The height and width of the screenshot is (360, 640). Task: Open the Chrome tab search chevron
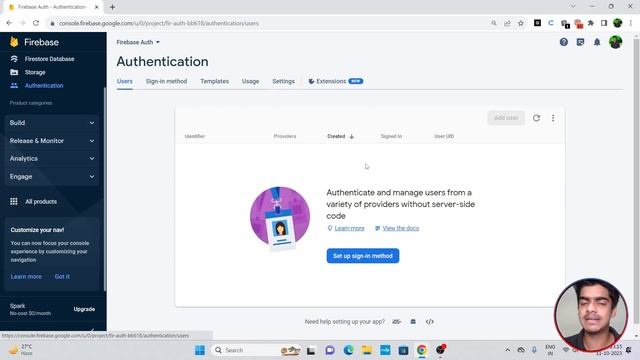click(x=573, y=7)
